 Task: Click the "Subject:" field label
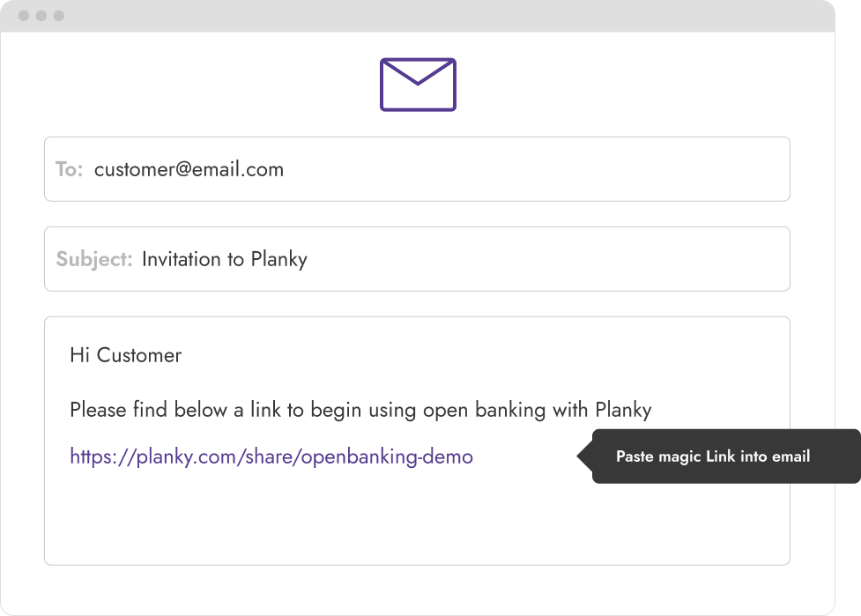[94, 259]
